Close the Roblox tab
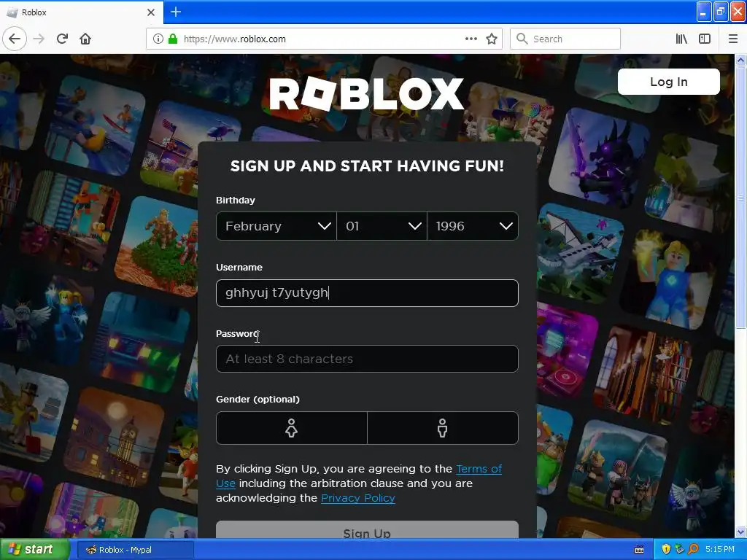Screen dimensions: 747x560 pos(151,12)
